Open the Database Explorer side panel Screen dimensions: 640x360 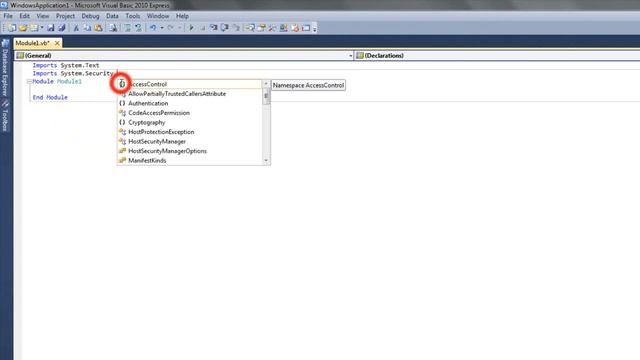coord(5,69)
